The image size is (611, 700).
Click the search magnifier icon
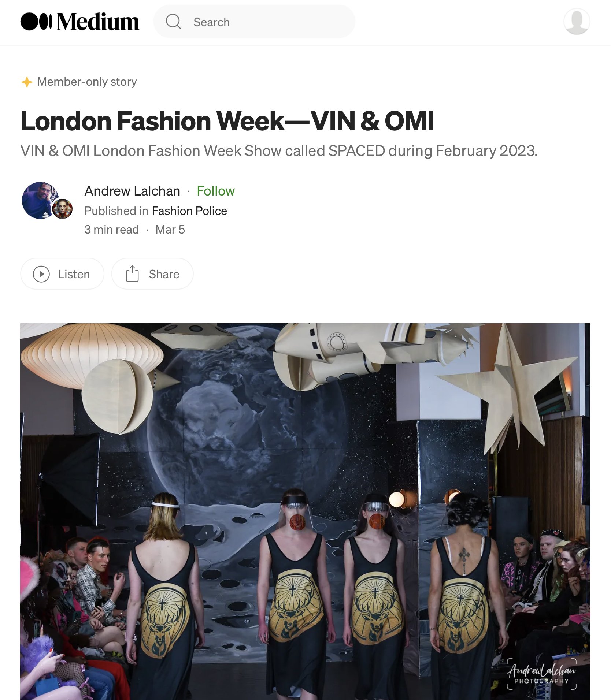pyautogui.click(x=173, y=22)
